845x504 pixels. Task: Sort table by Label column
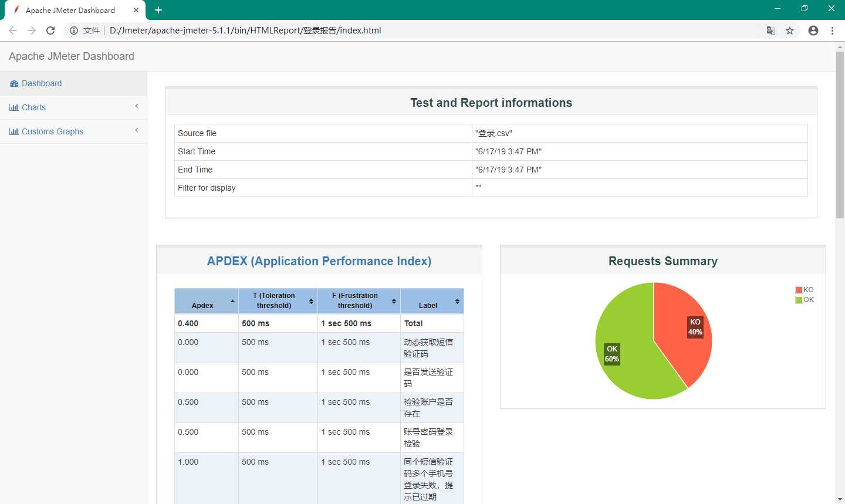pos(432,301)
